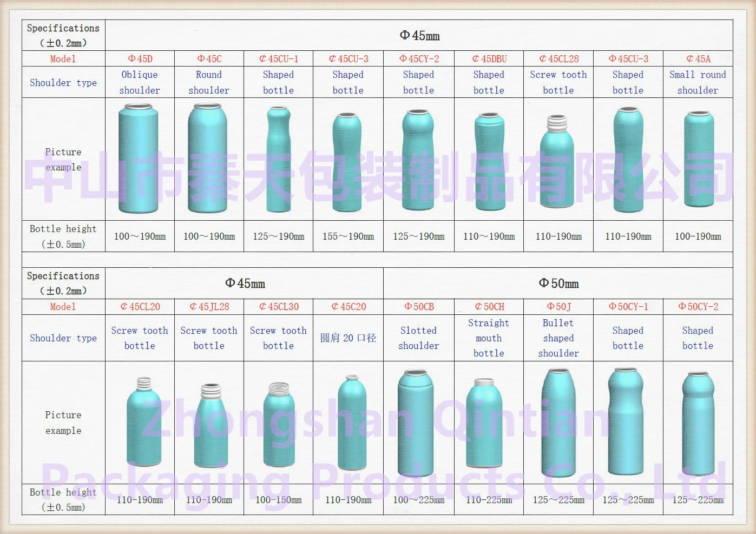Click the Φ50mm section header
The height and width of the screenshot is (534, 756).
click(558, 284)
